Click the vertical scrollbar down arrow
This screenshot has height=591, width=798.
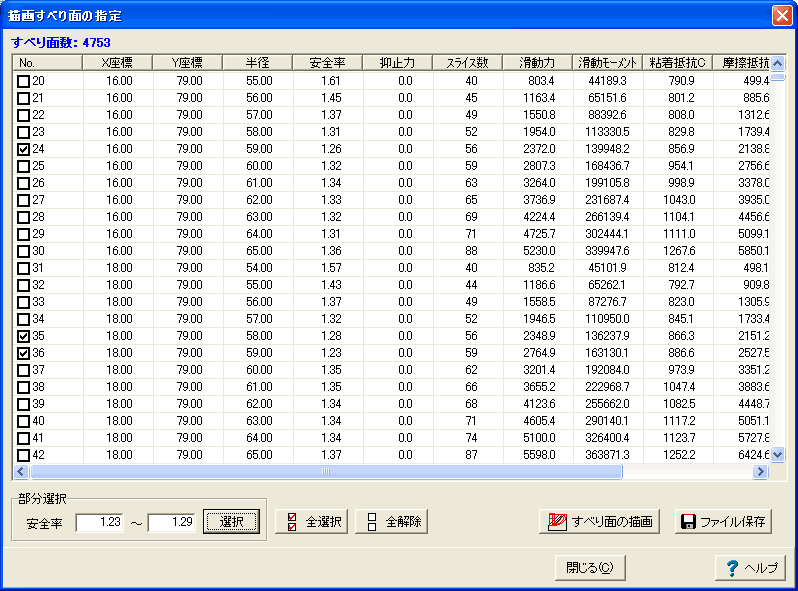click(778, 455)
